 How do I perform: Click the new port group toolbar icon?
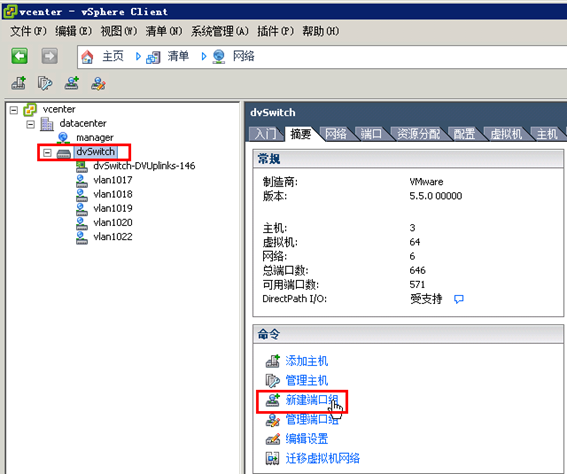click(72, 83)
